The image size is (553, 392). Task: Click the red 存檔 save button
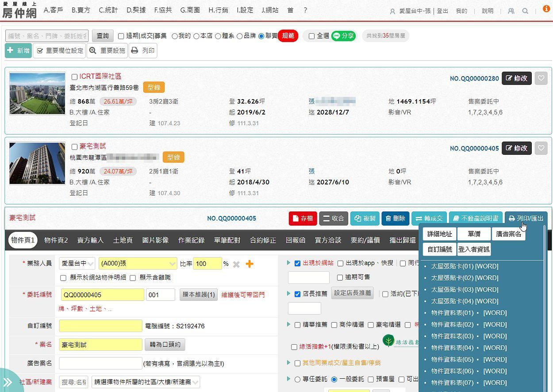pos(303,219)
